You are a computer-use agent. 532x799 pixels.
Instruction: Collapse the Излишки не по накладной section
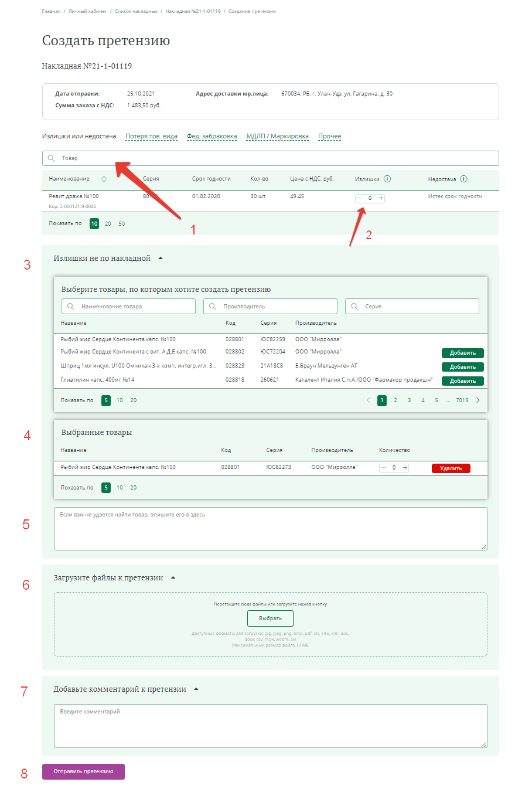(x=161, y=259)
